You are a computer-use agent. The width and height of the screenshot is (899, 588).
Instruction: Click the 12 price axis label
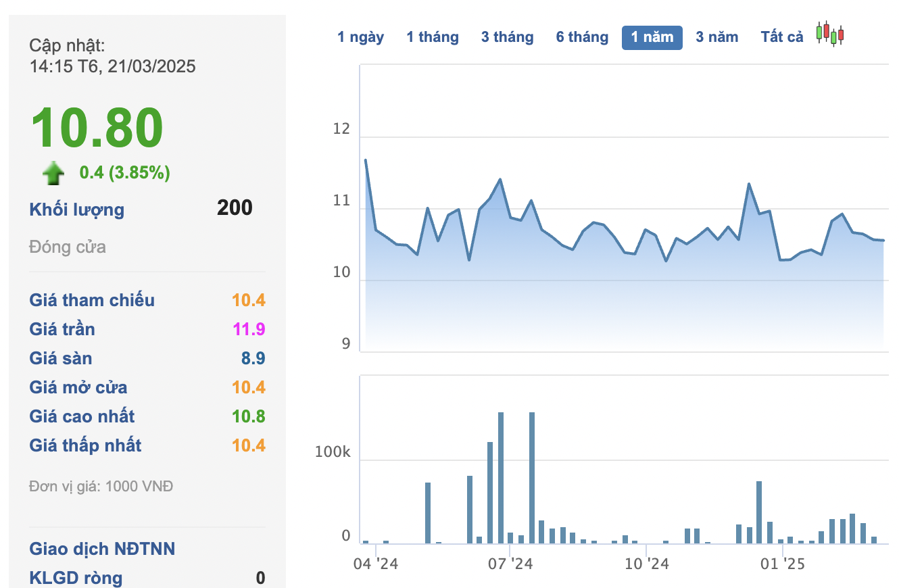[x=342, y=128]
